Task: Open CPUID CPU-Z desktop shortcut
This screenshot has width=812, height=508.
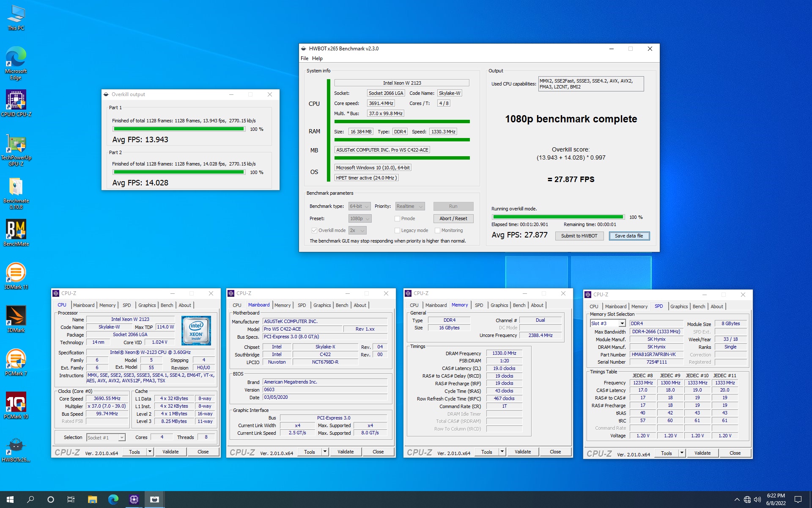Action: 16,103
